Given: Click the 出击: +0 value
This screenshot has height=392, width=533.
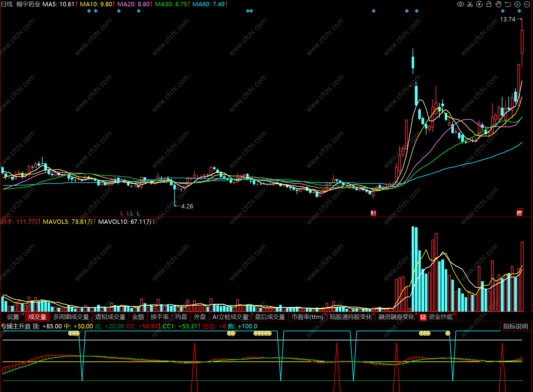Looking at the screenshot, I should pyautogui.click(x=214, y=326).
